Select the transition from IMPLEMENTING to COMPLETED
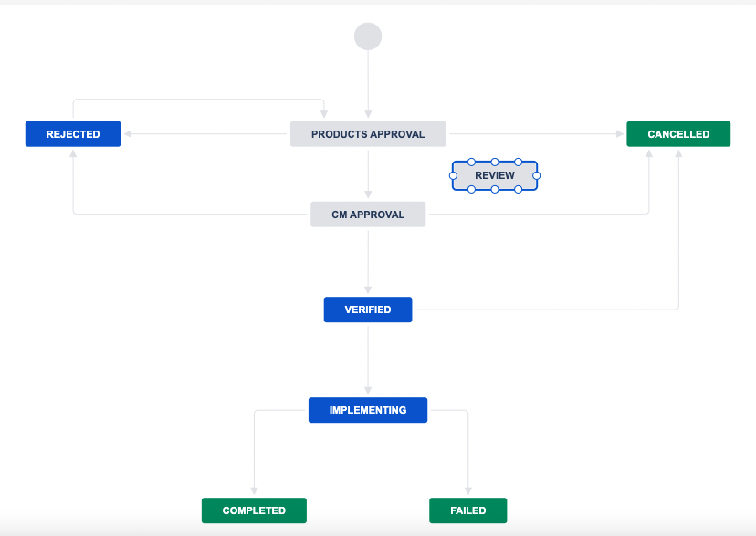This screenshot has width=756, height=536. (256, 457)
